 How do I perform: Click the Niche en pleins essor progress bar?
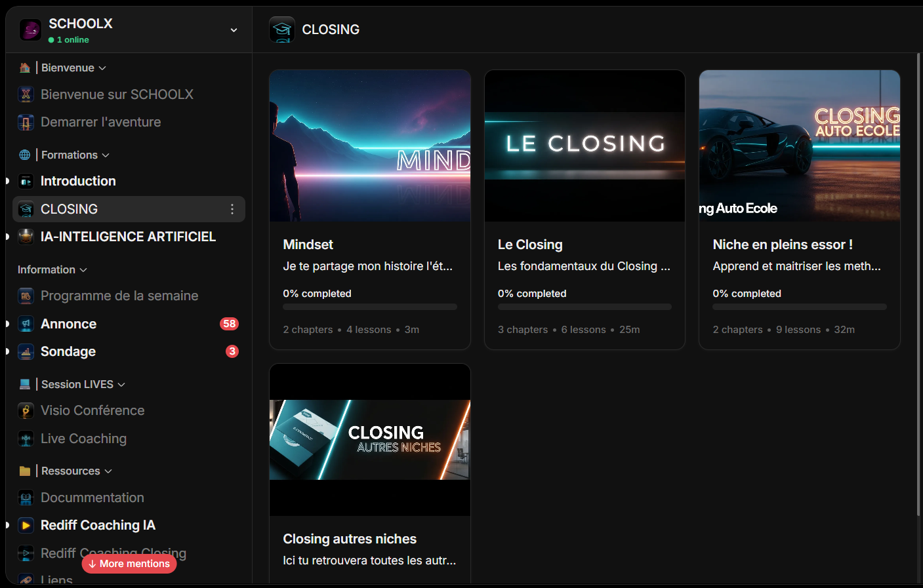[x=799, y=307]
